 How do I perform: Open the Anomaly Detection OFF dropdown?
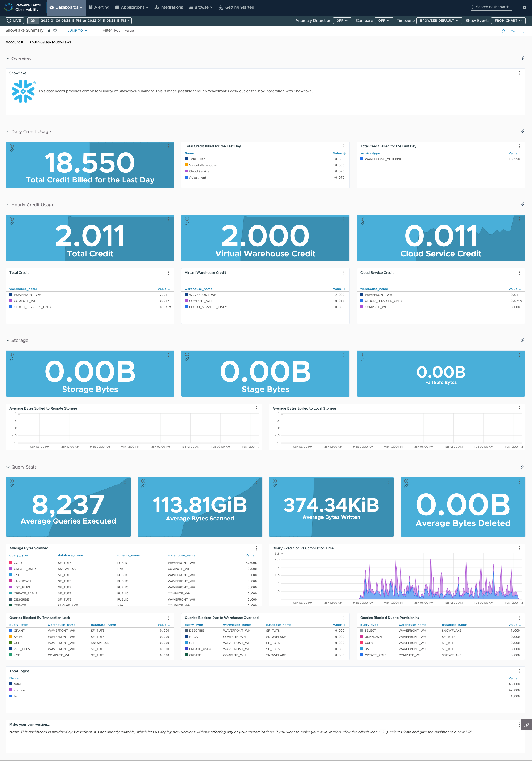tap(342, 21)
